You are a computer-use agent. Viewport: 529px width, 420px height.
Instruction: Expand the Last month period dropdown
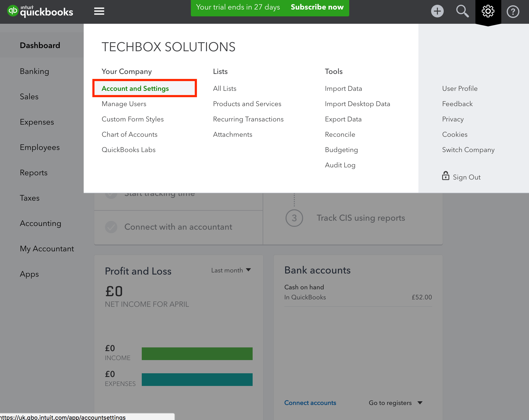[231, 270]
